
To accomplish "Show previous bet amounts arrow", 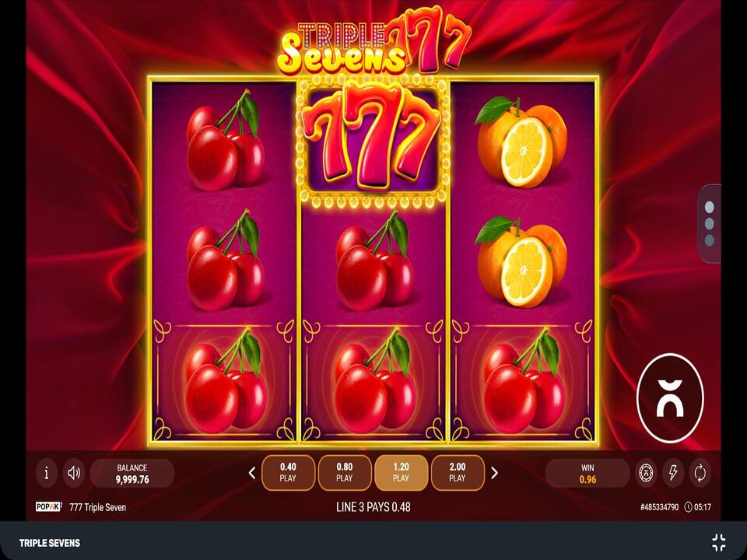I will click(x=252, y=473).
